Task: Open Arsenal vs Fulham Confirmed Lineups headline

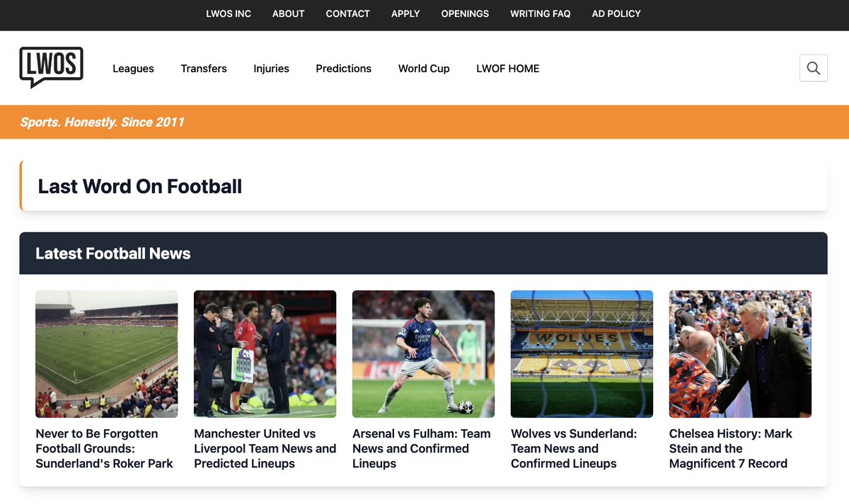Action: (422, 449)
